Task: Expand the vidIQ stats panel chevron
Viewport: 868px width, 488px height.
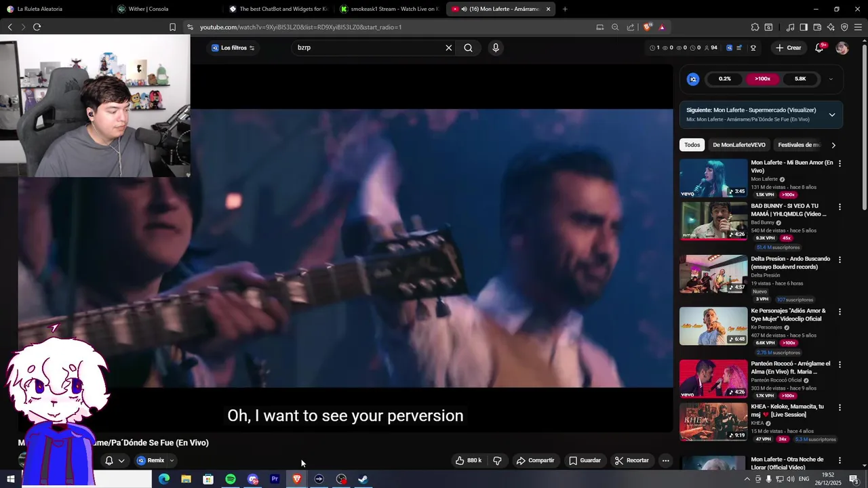Action: tap(831, 79)
